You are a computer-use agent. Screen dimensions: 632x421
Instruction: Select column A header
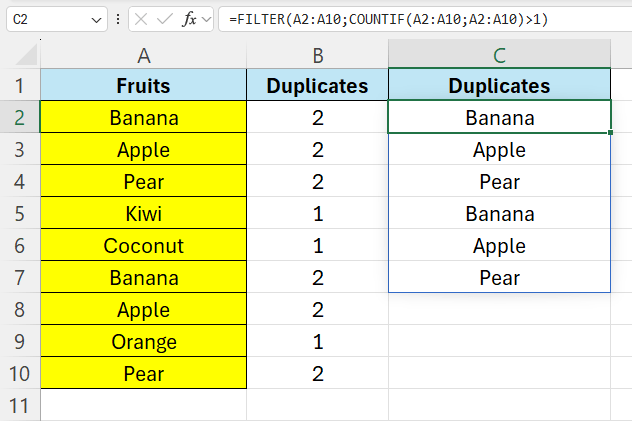(x=143, y=55)
